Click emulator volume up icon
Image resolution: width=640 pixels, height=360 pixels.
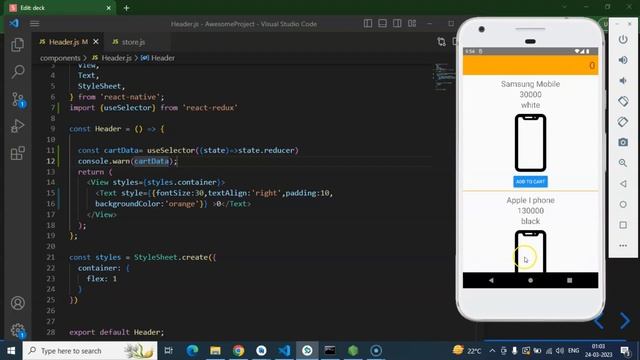point(623,60)
